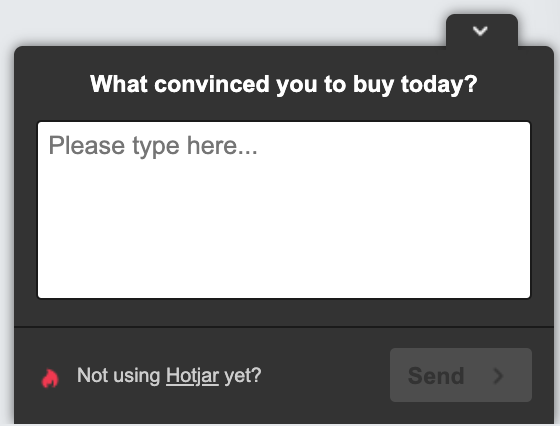Click the empty lower part of the answer box

(x=284, y=243)
